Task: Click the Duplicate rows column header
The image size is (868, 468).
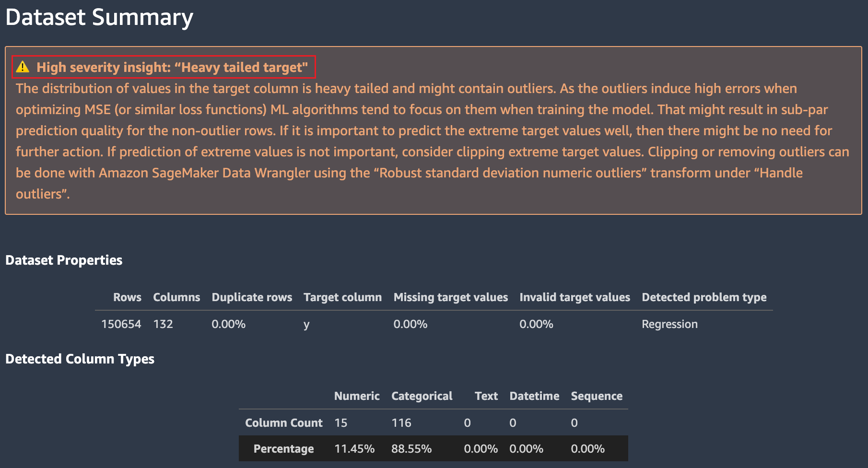Action: pos(252,297)
